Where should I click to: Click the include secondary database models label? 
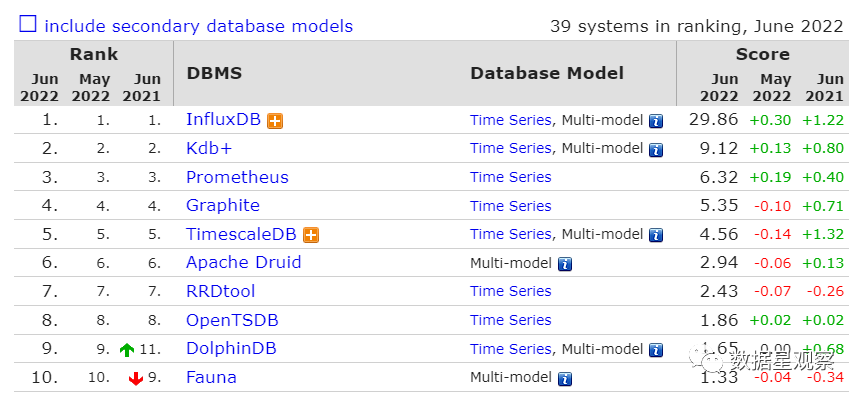198,26
